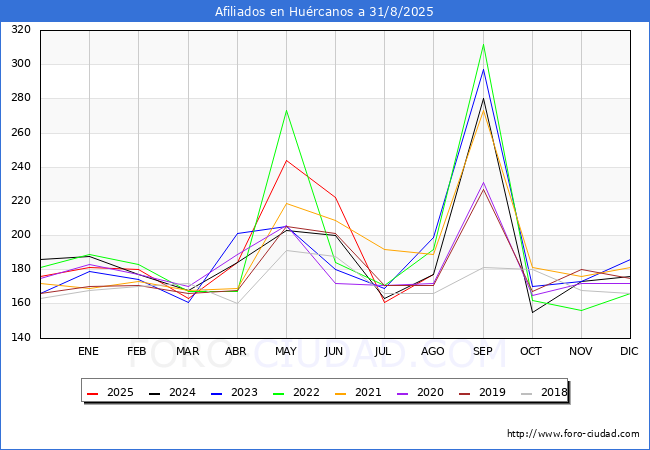This screenshot has height=450, width=650.
Task: Click the MAR month axis label
Action: [187, 351]
